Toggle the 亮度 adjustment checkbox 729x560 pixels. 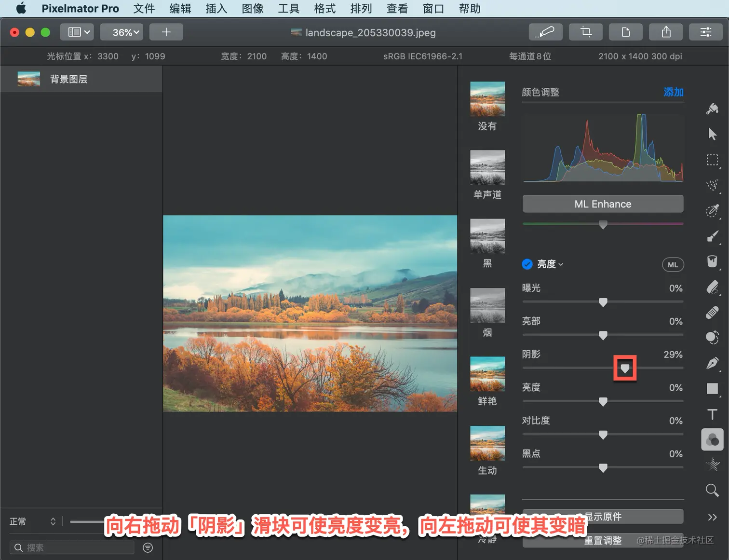pos(527,264)
